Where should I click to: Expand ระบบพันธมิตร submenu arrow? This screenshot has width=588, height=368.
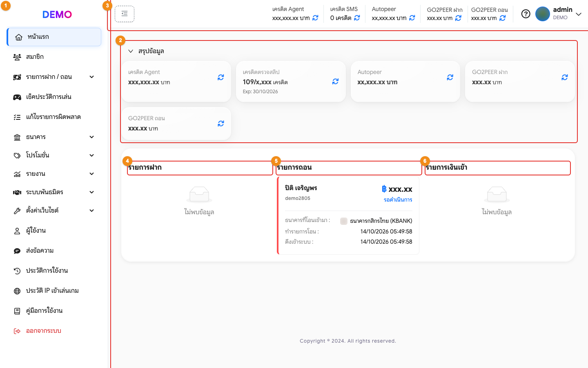92,192
